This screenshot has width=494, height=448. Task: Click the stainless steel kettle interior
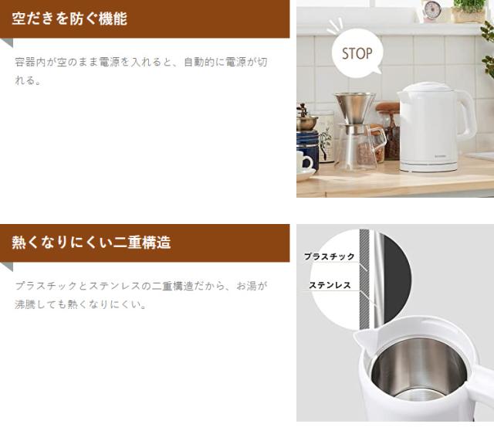click(418, 369)
